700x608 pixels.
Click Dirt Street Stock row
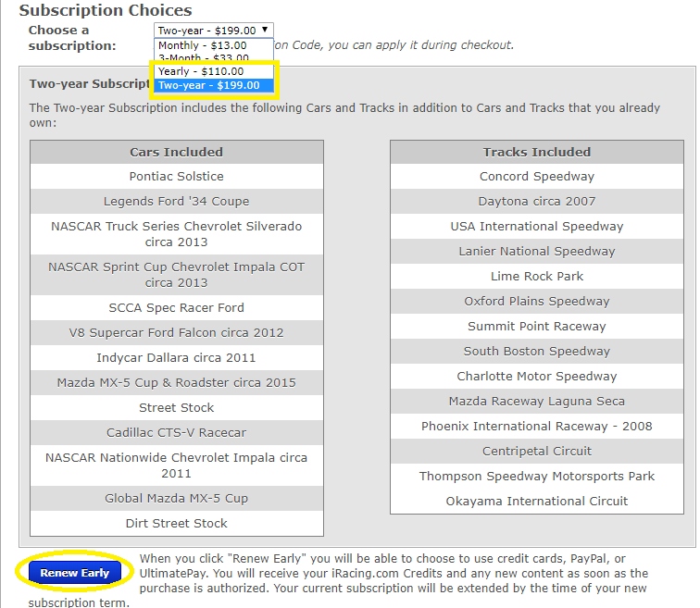176,523
